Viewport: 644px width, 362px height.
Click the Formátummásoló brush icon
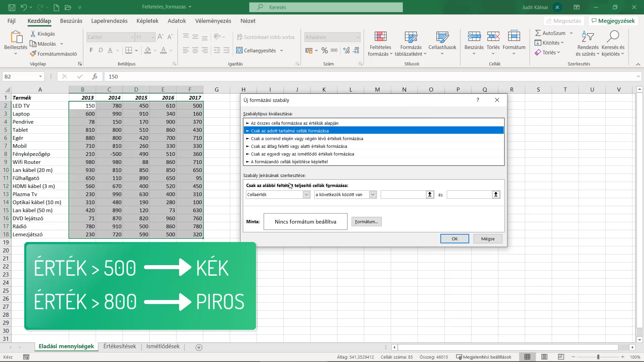(x=33, y=54)
